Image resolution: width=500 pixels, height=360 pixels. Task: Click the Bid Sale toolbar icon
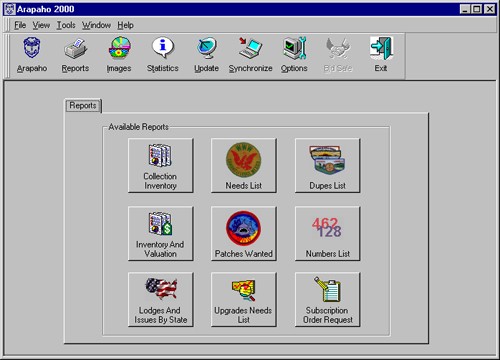[338, 55]
